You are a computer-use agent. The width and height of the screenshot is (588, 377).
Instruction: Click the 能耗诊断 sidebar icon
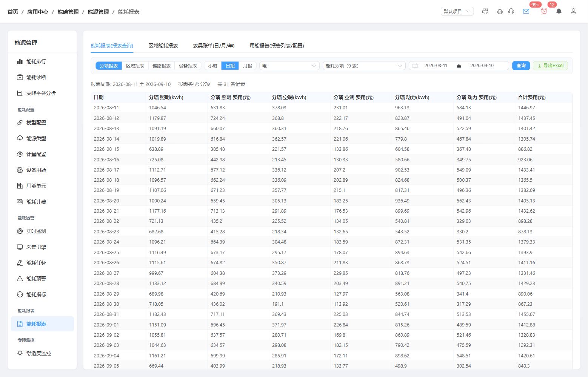point(20,77)
